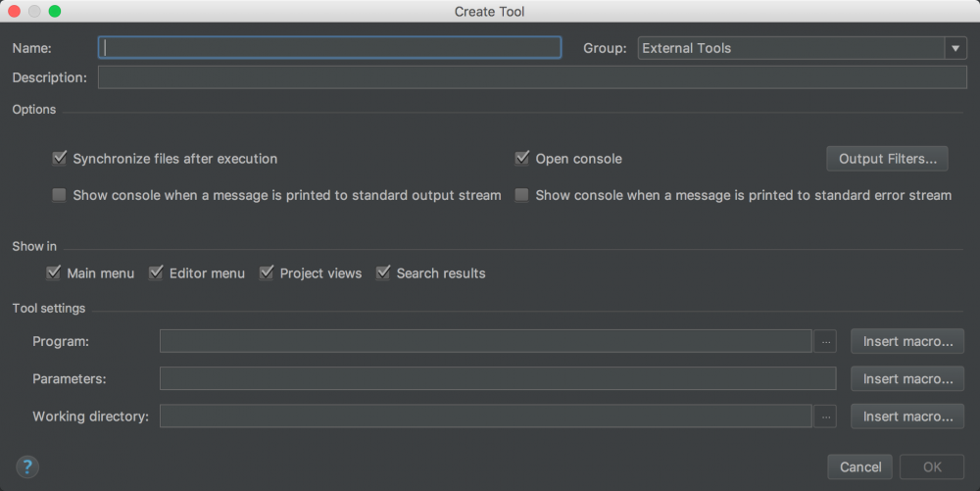Open the help question mark icon
The height and width of the screenshot is (491, 980).
tap(27, 466)
